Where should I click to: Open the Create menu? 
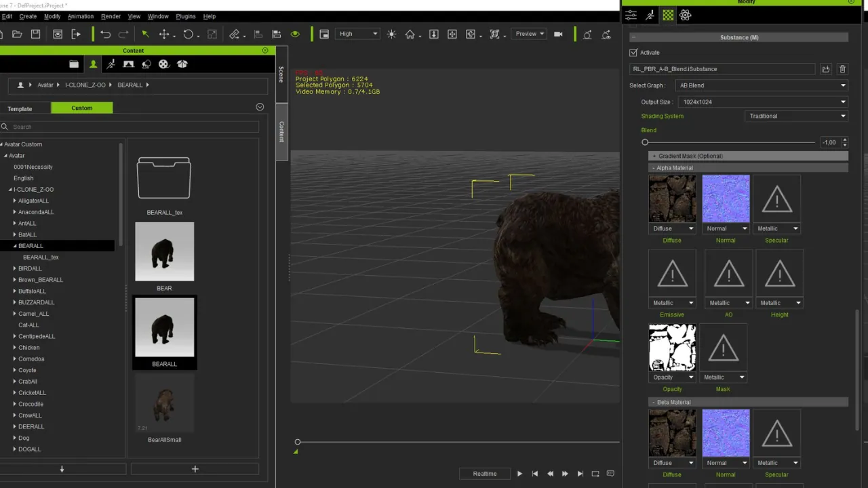(x=28, y=16)
